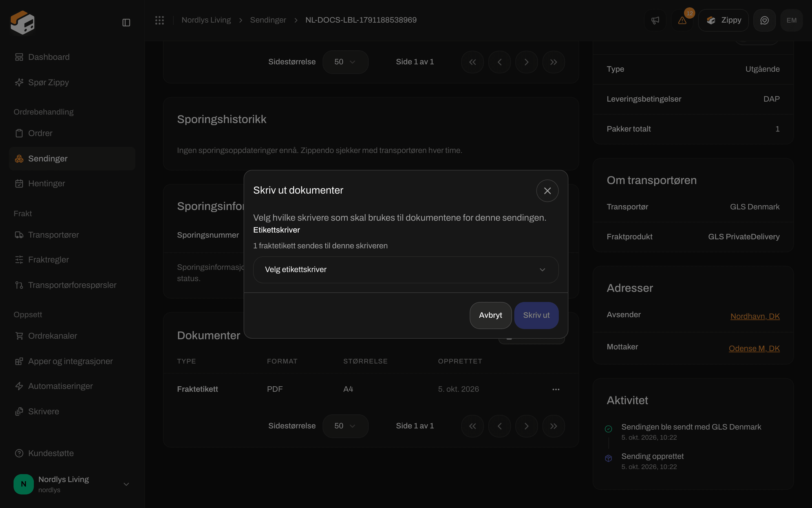Click Nordlys Living breadcrumb link
The image size is (812, 508).
(206, 20)
